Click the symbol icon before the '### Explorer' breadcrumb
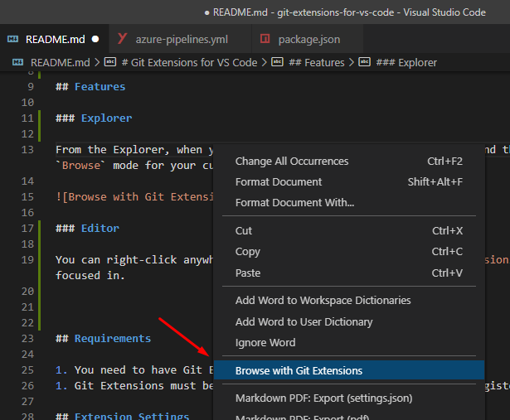The width and height of the screenshot is (510, 420). click(364, 62)
